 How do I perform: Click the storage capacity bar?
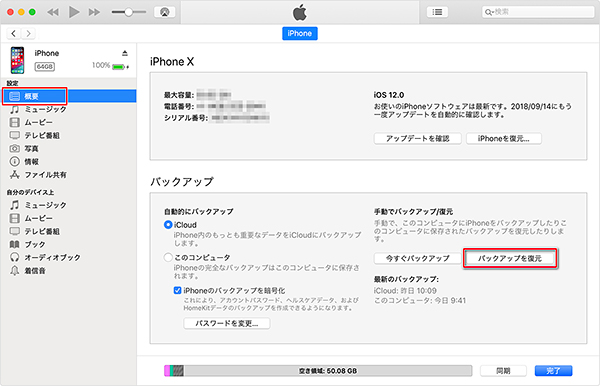click(318, 371)
